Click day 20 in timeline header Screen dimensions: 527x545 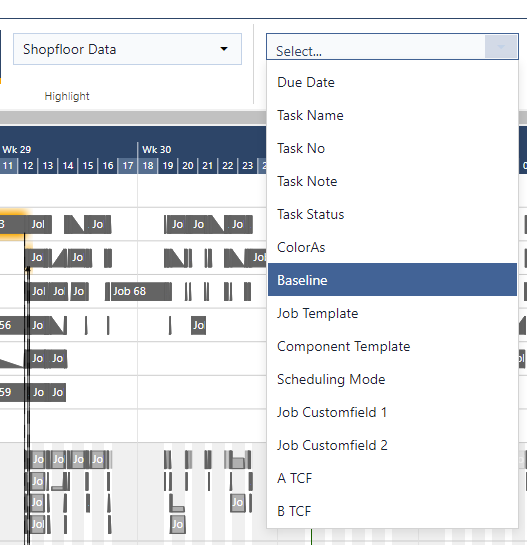(x=188, y=165)
